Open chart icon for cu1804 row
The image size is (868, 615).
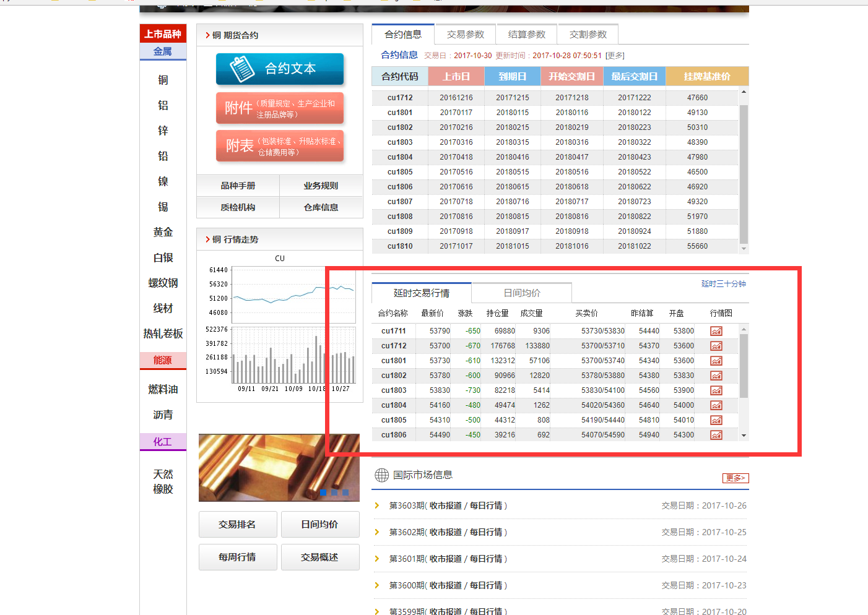pyautogui.click(x=716, y=405)
